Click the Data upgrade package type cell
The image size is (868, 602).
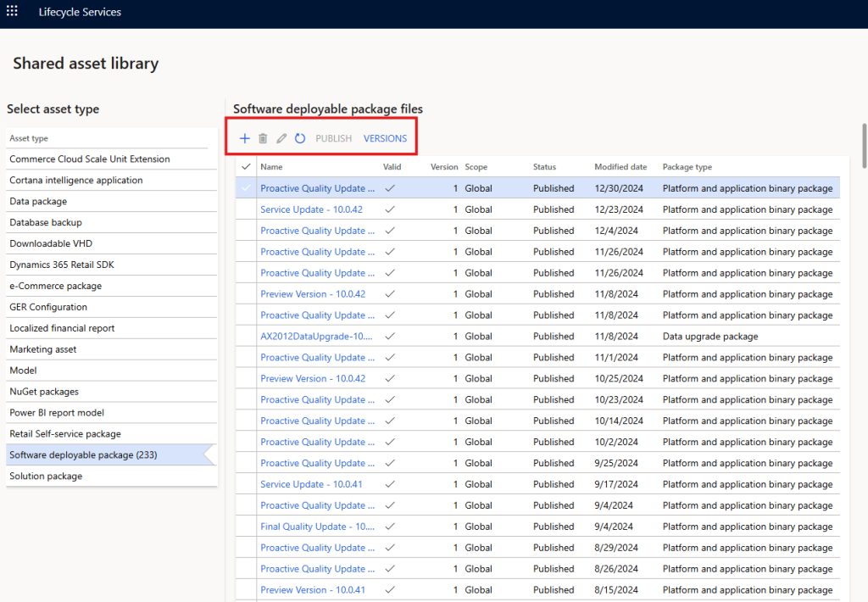click(x=710, y=336)
